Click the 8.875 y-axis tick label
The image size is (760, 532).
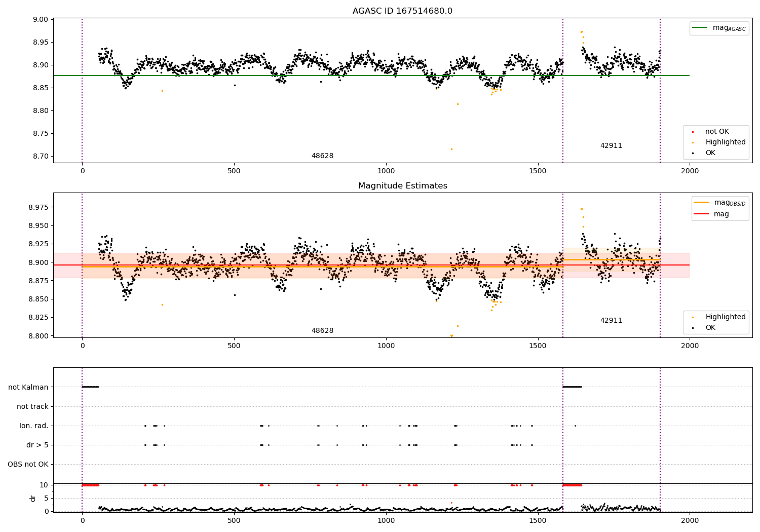pyautogui.click(x=39, y=281)
